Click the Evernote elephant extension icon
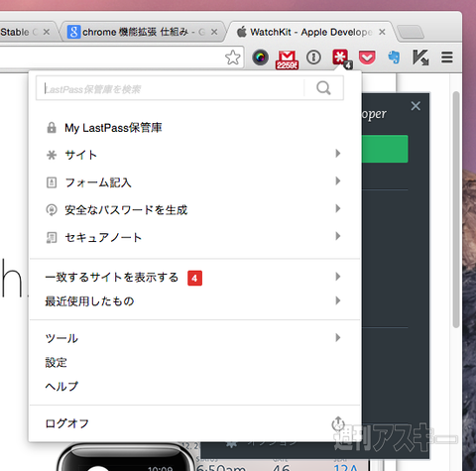476x471 pixels. tap(394, 58)
